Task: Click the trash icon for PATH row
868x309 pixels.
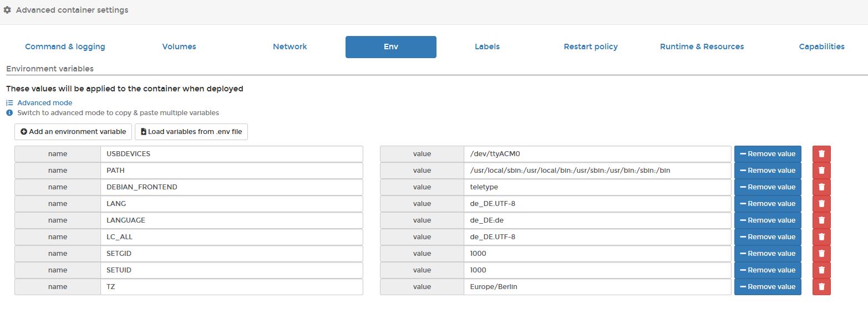Action: 821,171
